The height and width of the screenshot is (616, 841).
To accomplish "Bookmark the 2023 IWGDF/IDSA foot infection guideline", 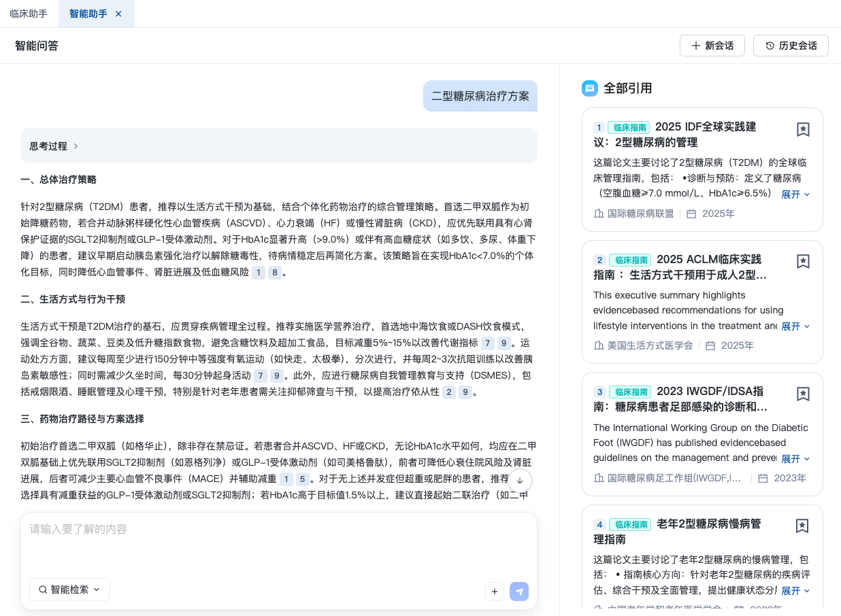I will [803, 394].
